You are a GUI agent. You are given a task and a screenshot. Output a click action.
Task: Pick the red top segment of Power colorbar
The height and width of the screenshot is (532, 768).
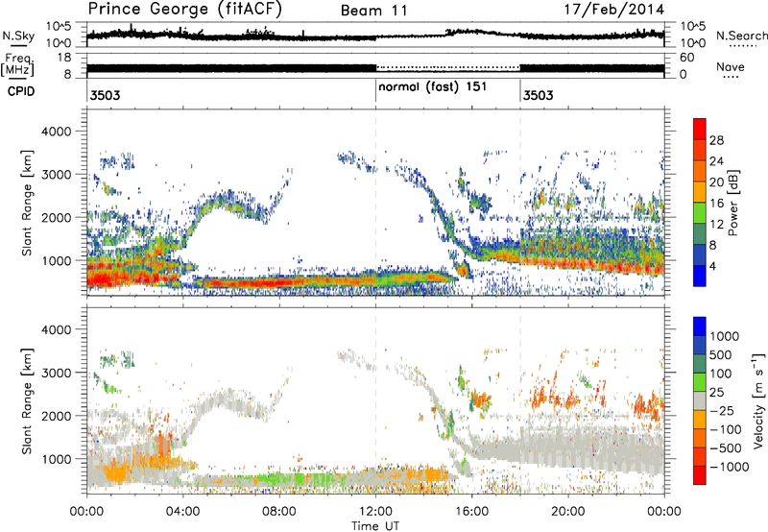700,130
